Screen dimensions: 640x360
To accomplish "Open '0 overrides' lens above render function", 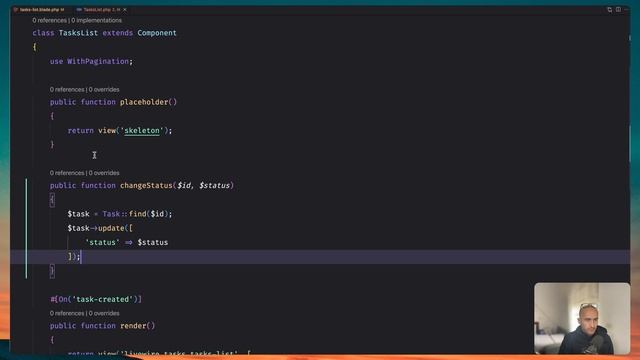I will (x=104, y=313).
